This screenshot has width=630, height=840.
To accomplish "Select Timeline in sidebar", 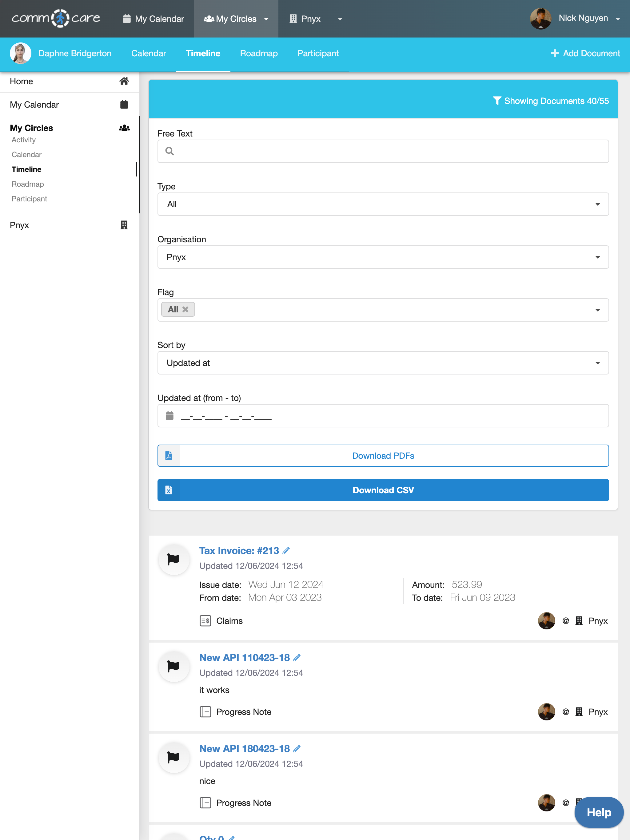I will pyautogui.click(x=26, y=169).
